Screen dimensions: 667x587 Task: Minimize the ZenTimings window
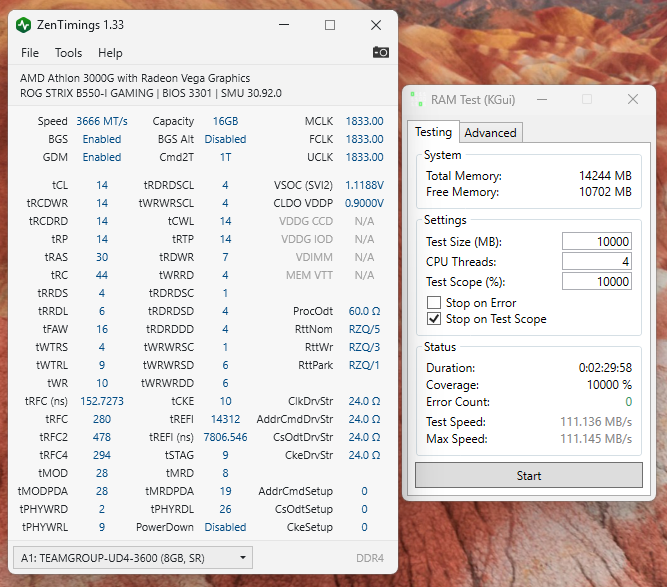(284, 25)
